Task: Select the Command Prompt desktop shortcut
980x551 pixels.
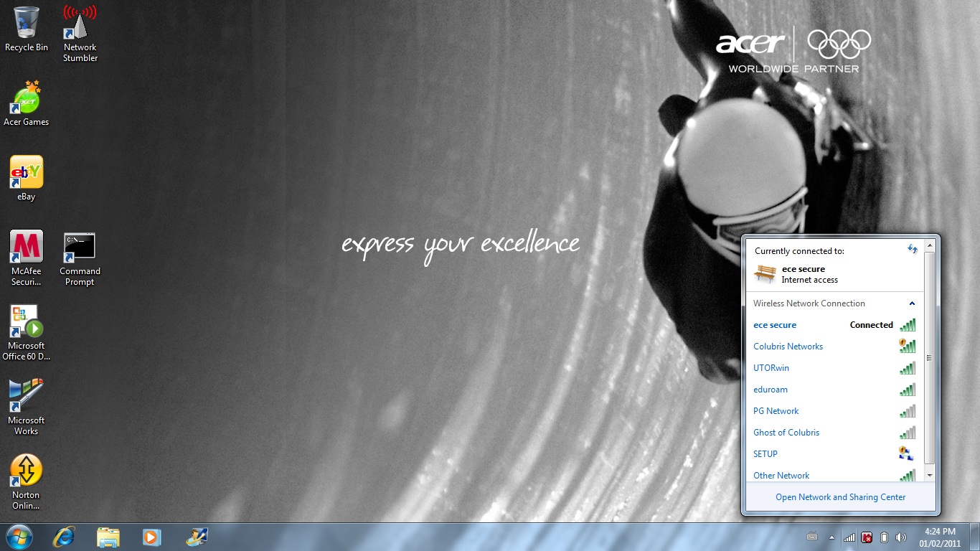Action: (x=80, y=258)
